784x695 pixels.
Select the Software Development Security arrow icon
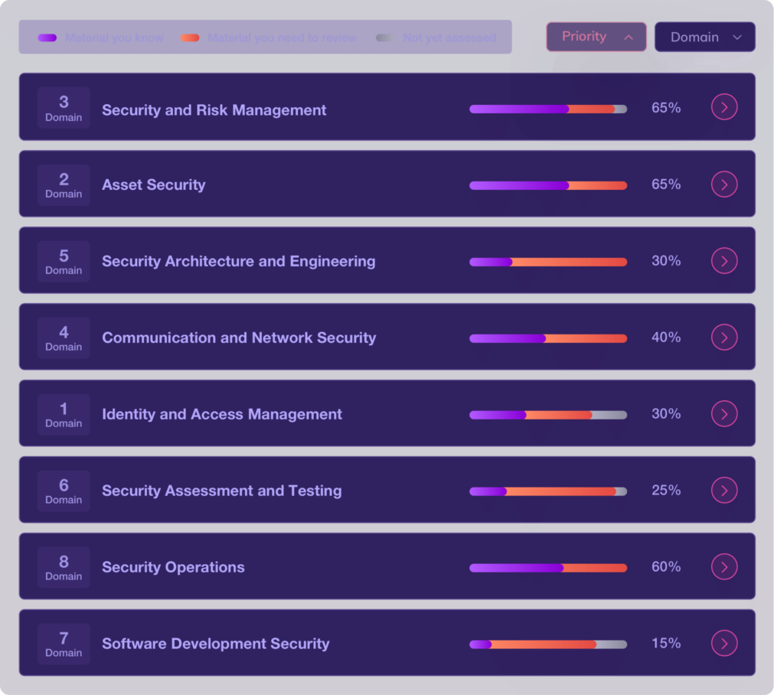[724, 643]
